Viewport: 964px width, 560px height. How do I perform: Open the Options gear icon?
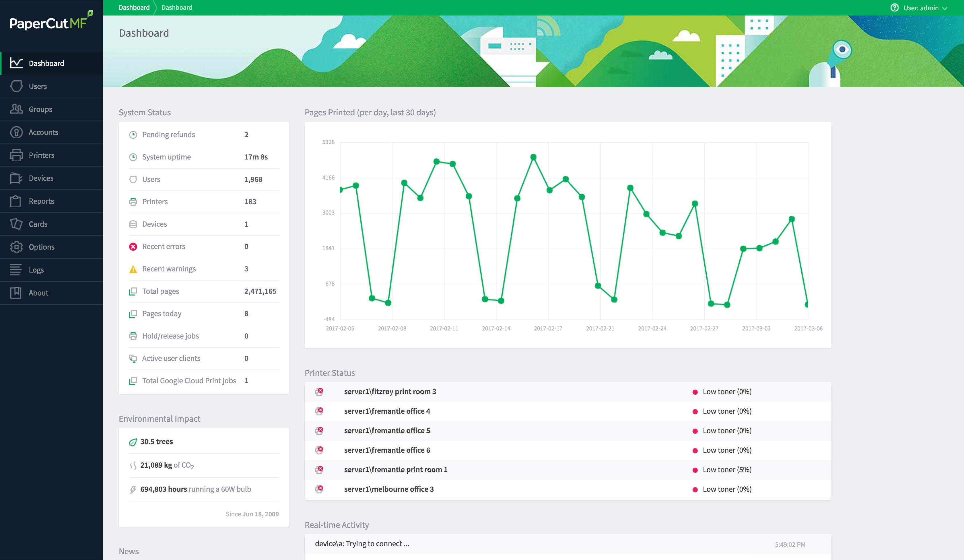click(x=16, y=247)
